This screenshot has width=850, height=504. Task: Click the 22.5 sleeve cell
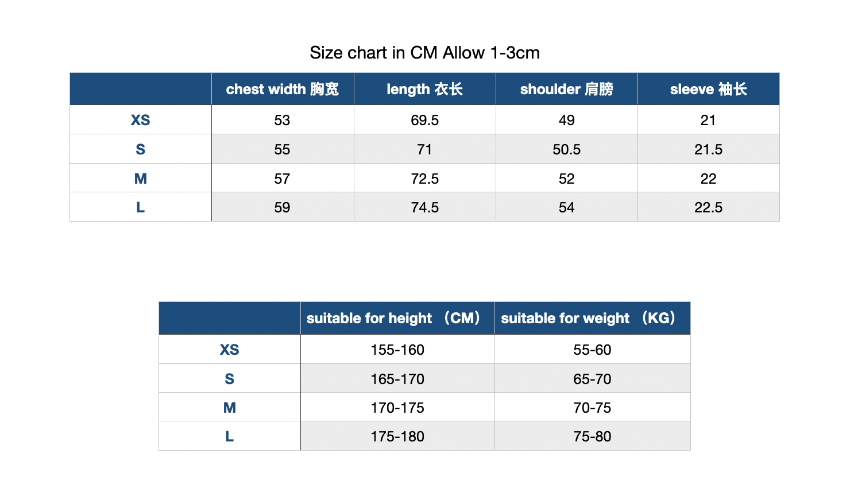pos(708,207)
